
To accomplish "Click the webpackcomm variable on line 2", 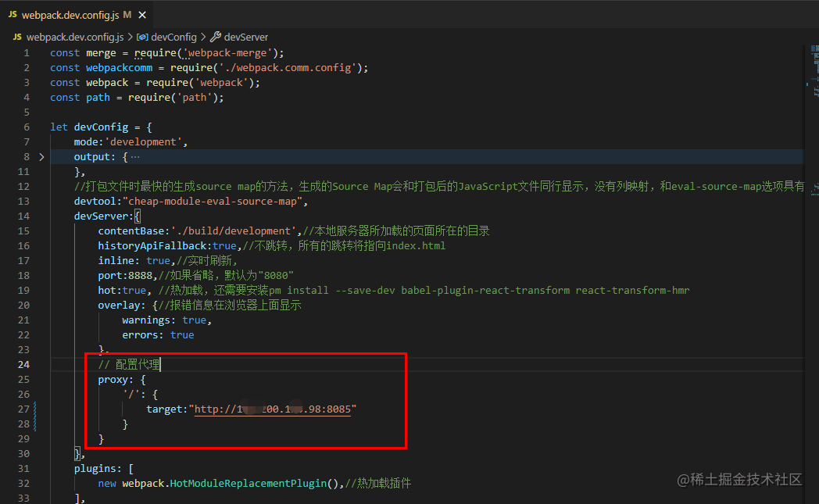I will [119, 68].
